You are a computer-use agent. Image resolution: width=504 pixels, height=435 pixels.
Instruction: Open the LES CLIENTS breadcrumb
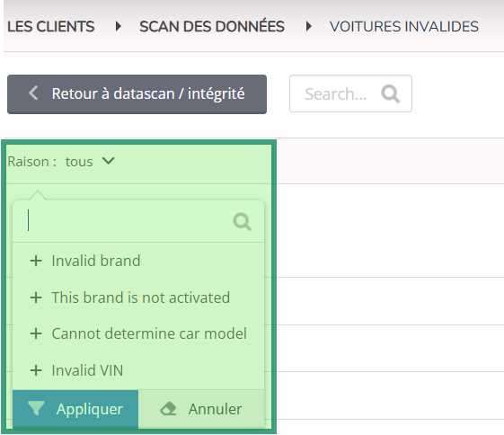(x=51, y=26)
